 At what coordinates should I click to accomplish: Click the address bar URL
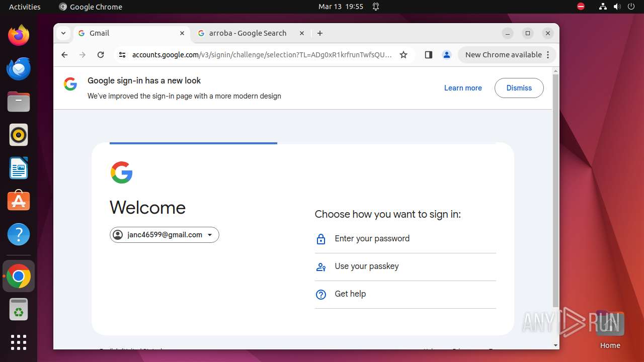262,55
